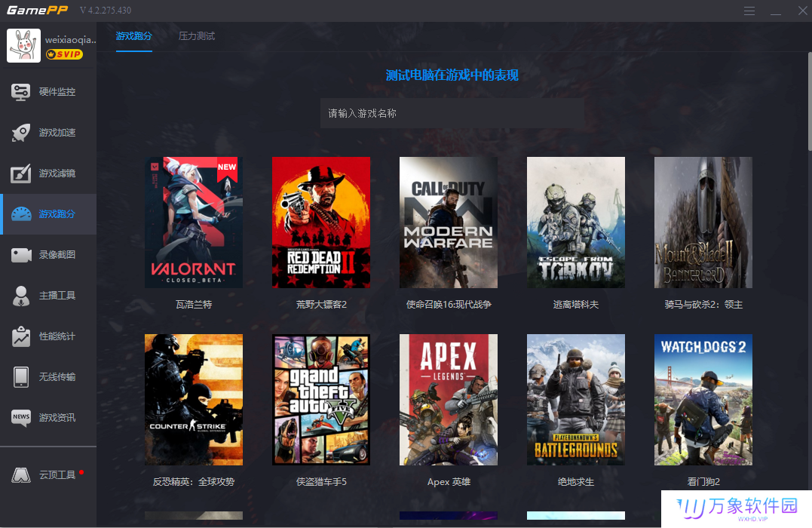This screenshot has width=812, height=528.
Task: Select the Watch Dogs 2 cover
Action: tap(703, 400)
